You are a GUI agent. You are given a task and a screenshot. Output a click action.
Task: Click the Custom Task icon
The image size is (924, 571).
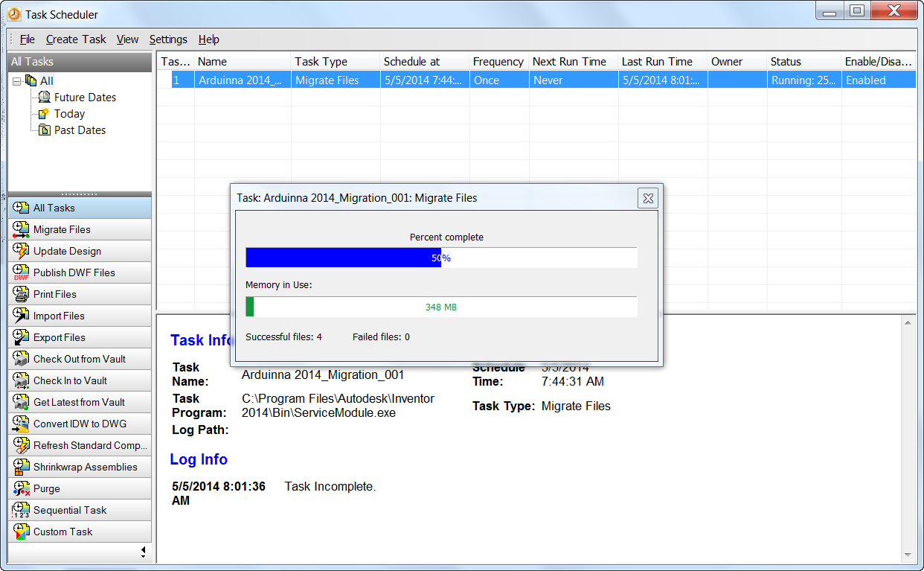21,532
